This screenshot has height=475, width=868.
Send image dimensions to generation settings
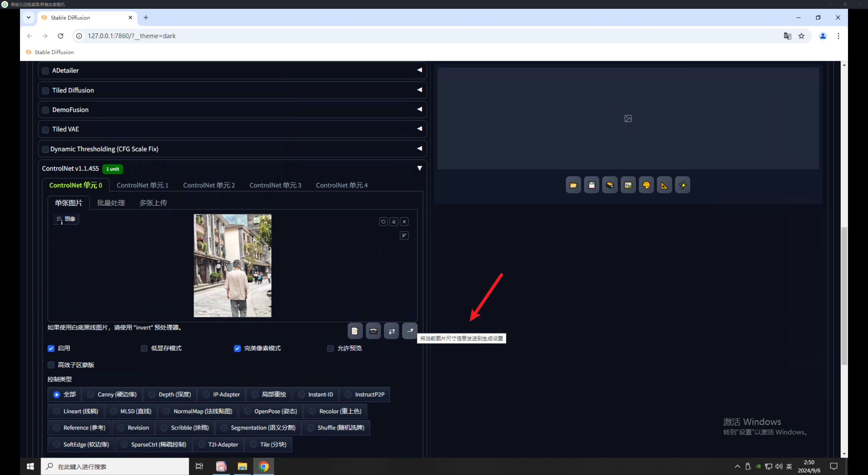(x=410, y=331)
